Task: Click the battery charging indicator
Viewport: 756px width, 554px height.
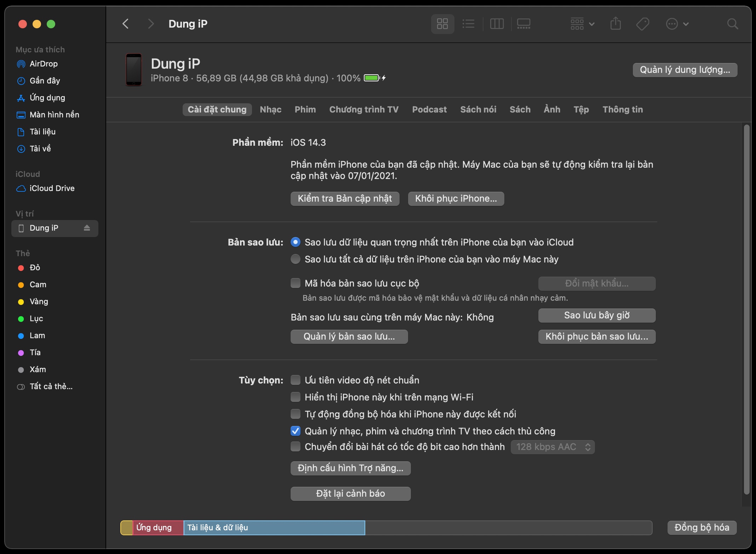Action: (375, 78)
